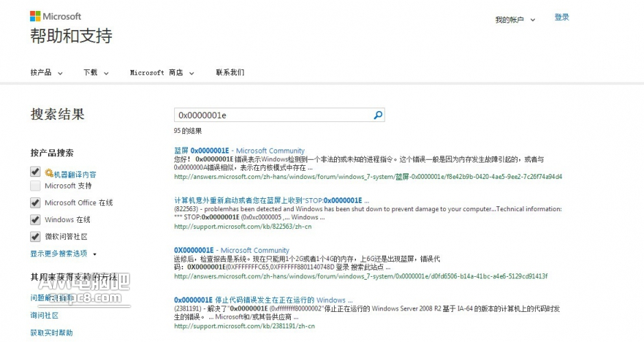Open result 0x0000001E 停止代码错误 Windows

pos(263,300)
